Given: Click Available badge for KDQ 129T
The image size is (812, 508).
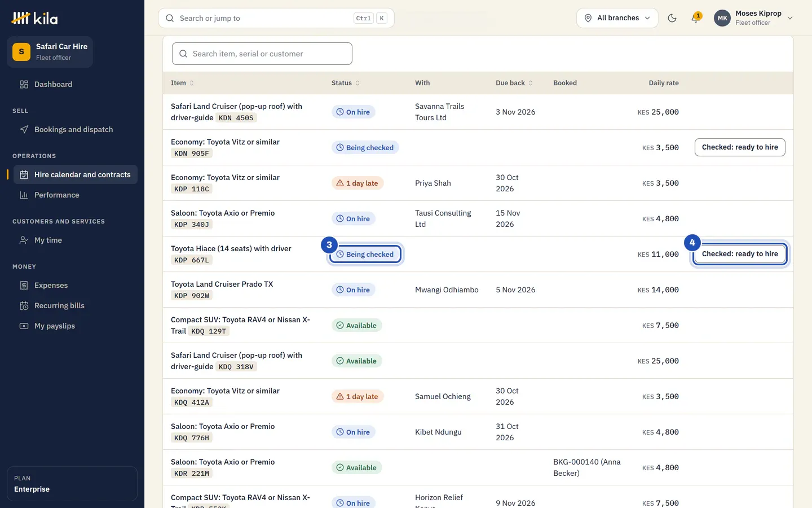Looking at the screenshot, I should tap(357, 325).
